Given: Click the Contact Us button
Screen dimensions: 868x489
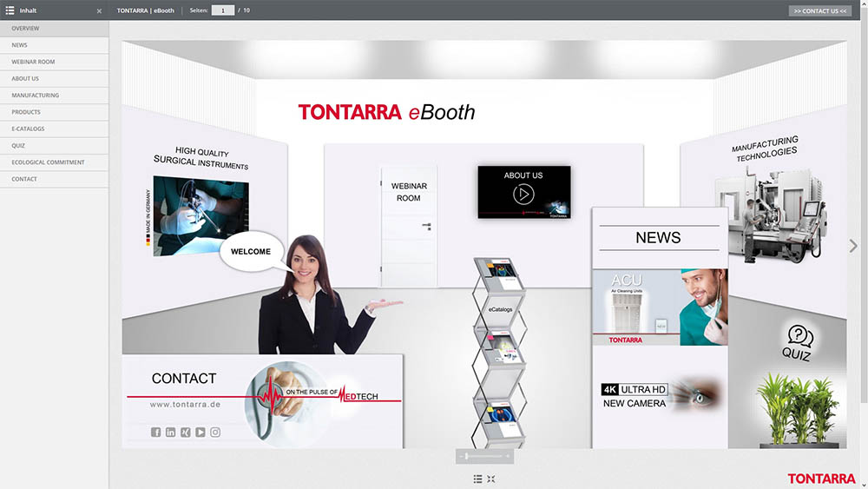Looking at the screenshot, I should (819, 11).
